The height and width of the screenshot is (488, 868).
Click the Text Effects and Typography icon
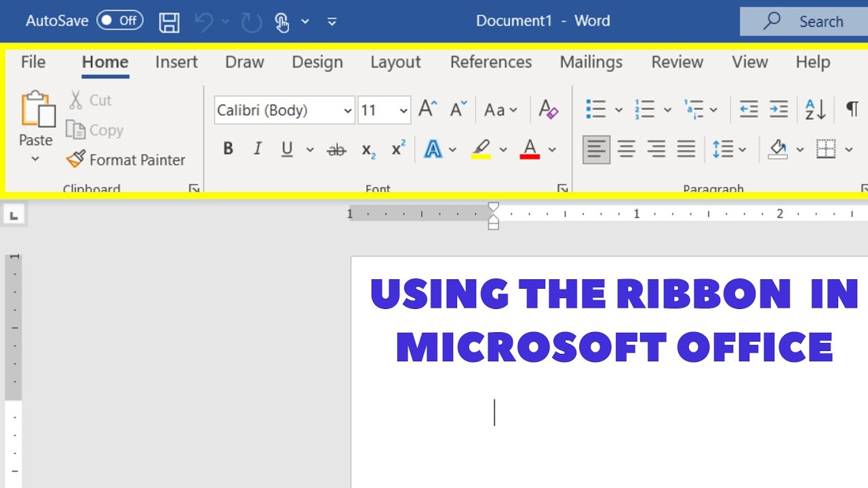(433, 149)
